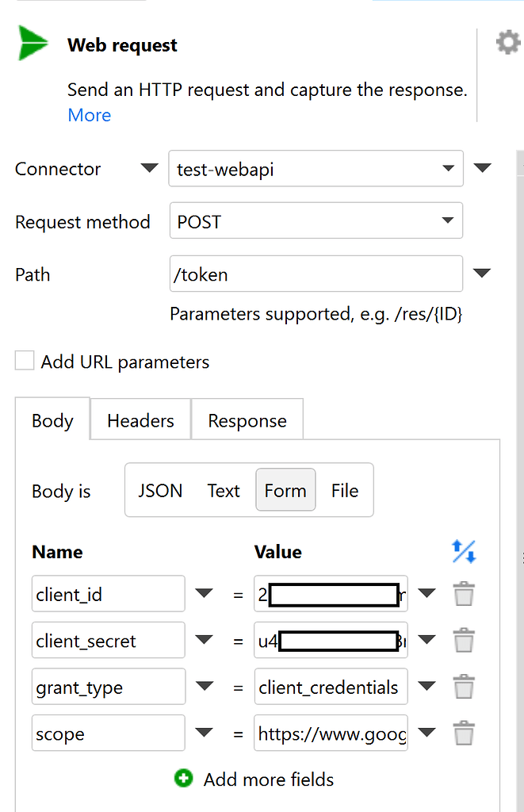Delete the client_secret field with trash icon
This screenshot has width=524, height=812.
pyautogui.click(x=464, y=641)
